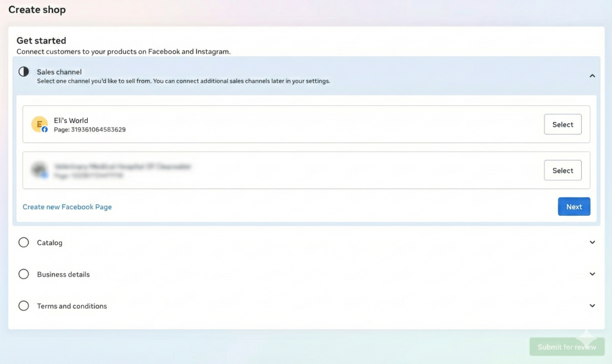This screenshot has height=364, width=612.
Task: Open the Business details section label
Action: (63, 274)
